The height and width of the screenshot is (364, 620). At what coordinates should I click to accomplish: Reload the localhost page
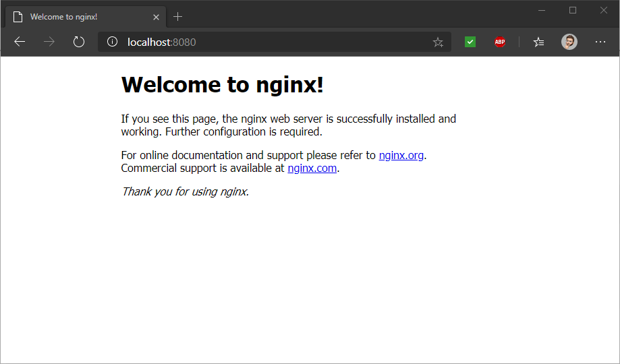point(79,42)
